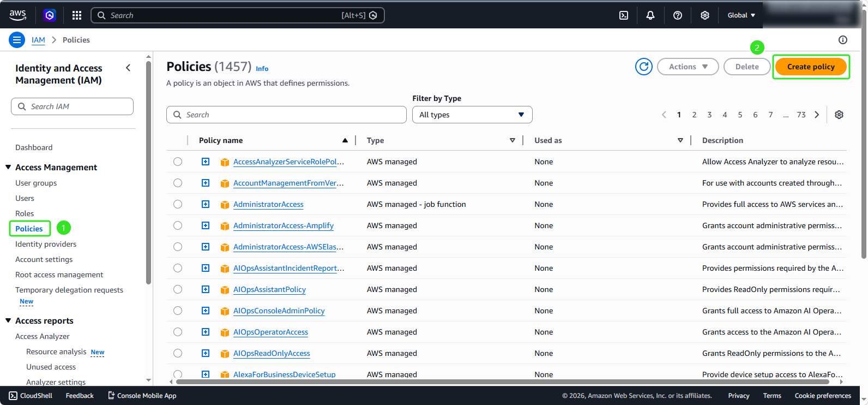Open CloudShell icon in top navigation bar

(x=624, y=15)
